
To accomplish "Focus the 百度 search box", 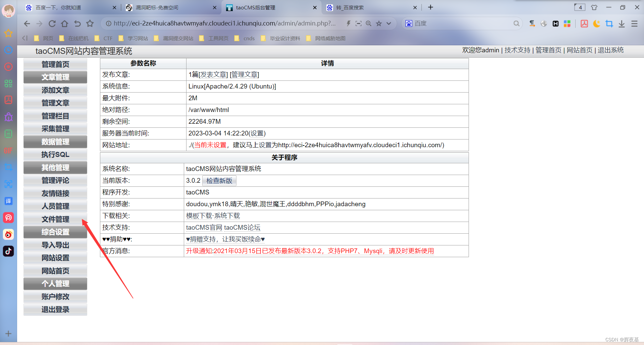I will 463,23.
